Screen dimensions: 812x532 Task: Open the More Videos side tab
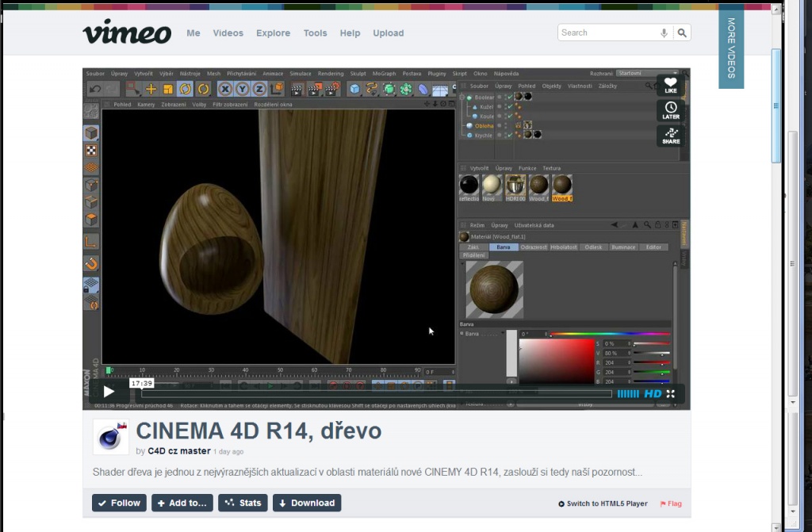click(731, 48)
